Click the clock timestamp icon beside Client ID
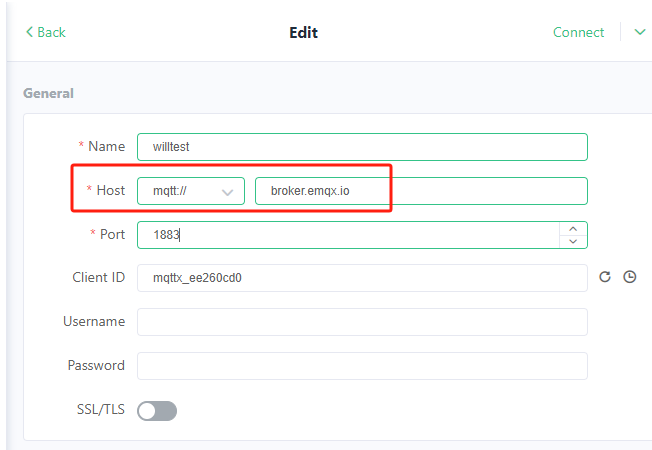652x450 pixels. 630,277
